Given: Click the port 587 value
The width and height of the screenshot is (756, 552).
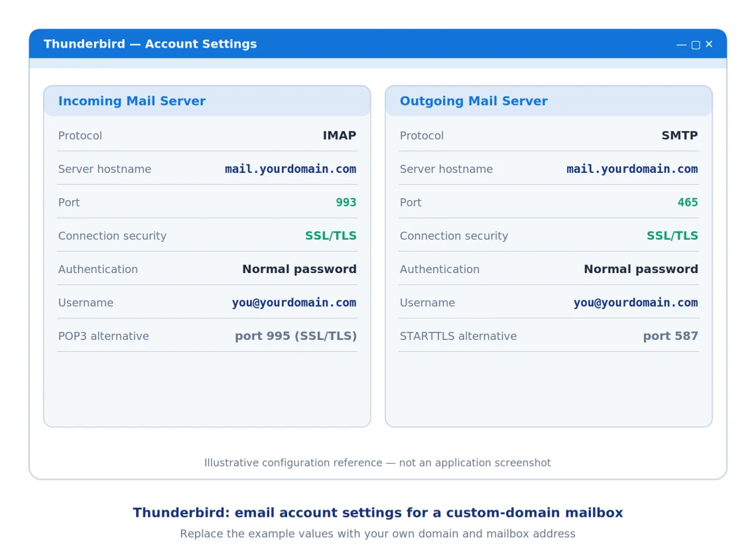Looking at the screenshot, I should tap(670, 336).
